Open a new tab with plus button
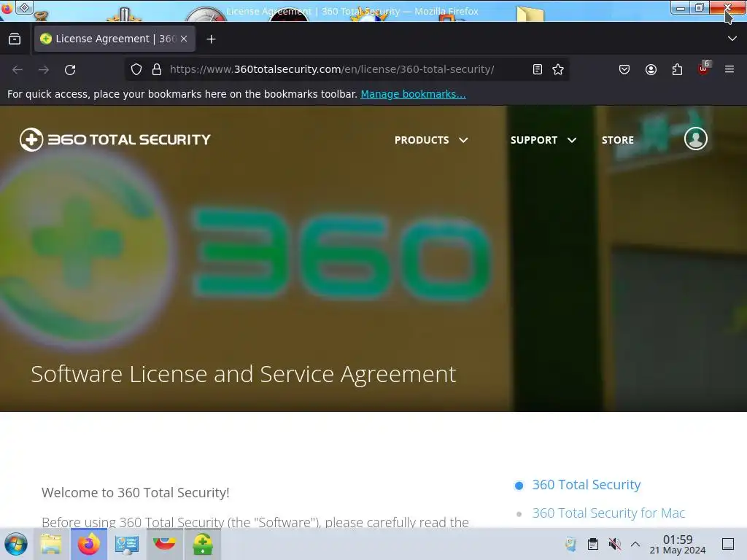This screenshot has height=560, width=747. tap(211, 39)
